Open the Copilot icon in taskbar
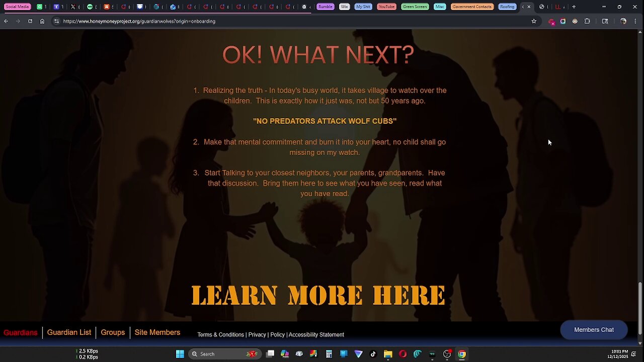Viewport: 644px width, 362px height. [x=285, y=354]
